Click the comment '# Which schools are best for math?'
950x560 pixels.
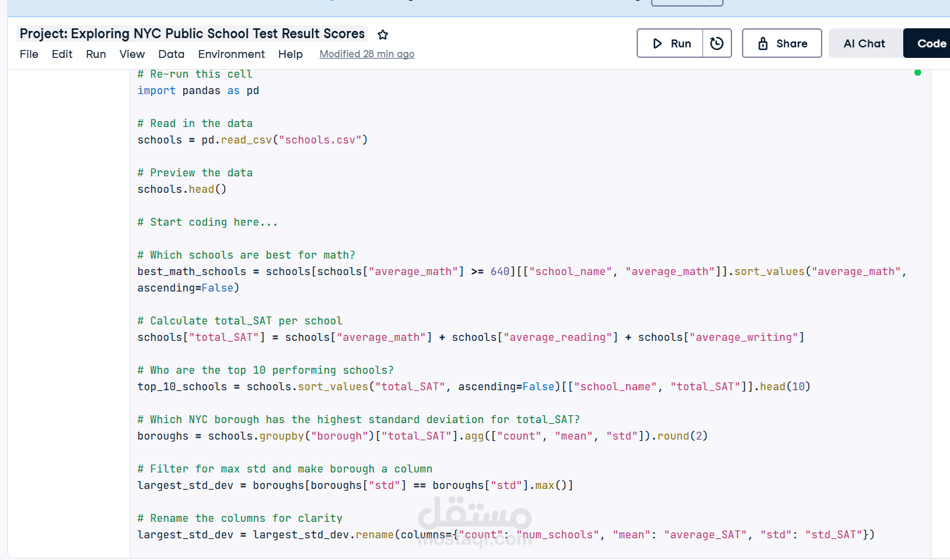click(x=246, y=255)
